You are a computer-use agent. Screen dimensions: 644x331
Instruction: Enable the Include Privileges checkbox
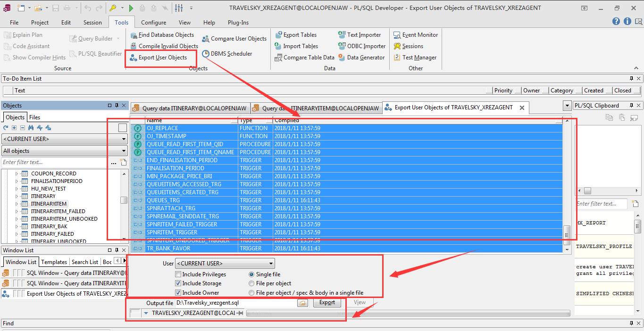coord(178,274)
